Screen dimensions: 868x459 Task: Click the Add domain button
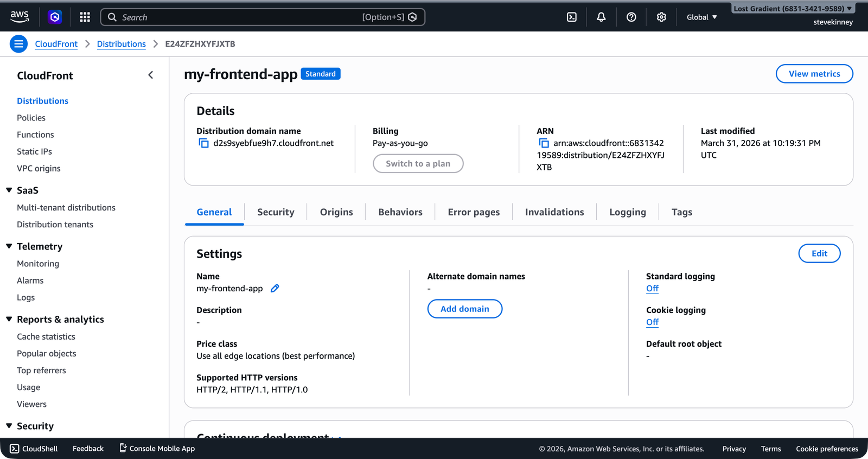pyautogui.click(x=464, y=309)
